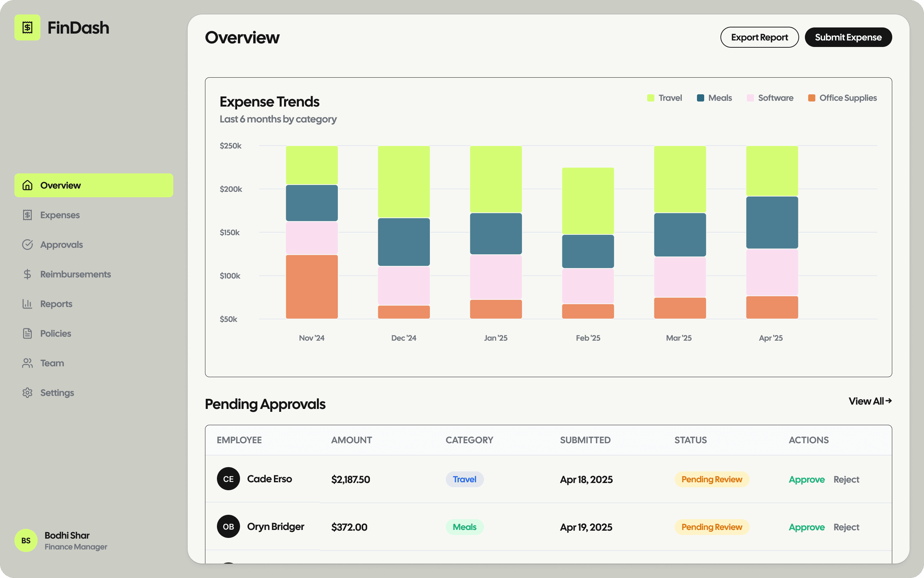Click the Cade Erso employee name
Screen dimensions: 924x578
point(269,479)
